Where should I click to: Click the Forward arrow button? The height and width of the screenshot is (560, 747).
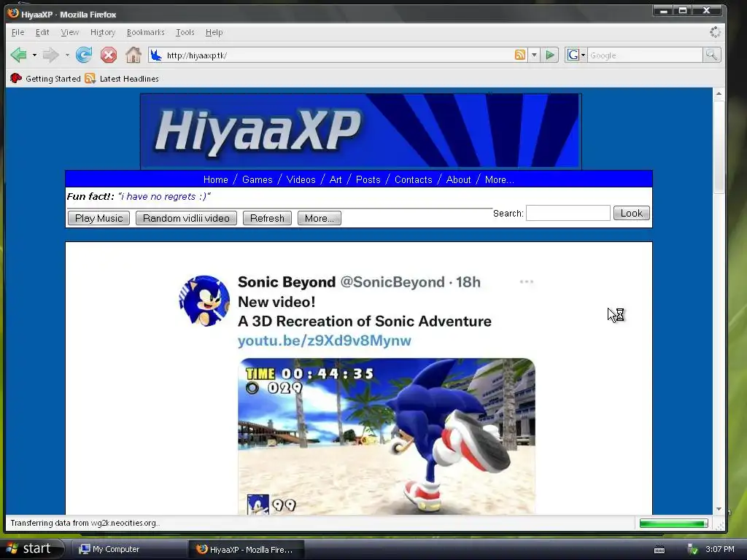tap(50, 55)
